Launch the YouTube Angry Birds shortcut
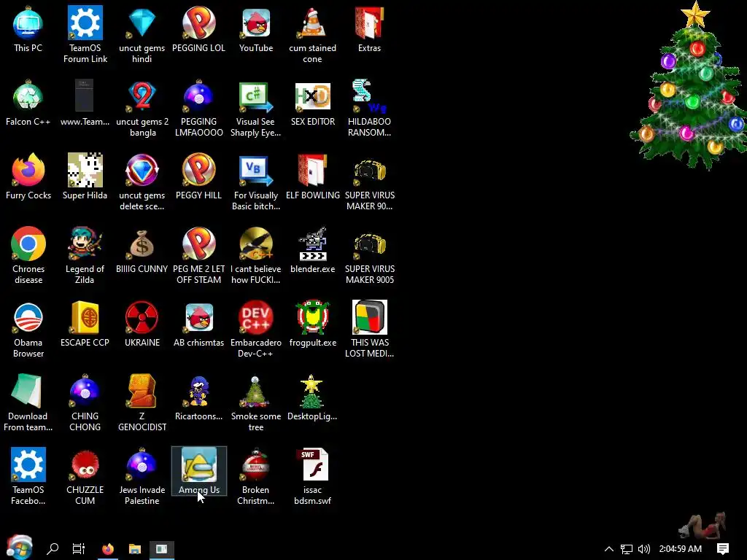Viewport: 747px width, 560px height. (256, 29)
